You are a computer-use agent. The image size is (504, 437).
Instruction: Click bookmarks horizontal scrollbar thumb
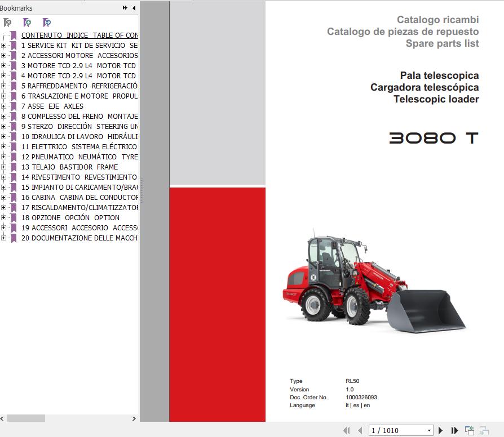(26, 418)
